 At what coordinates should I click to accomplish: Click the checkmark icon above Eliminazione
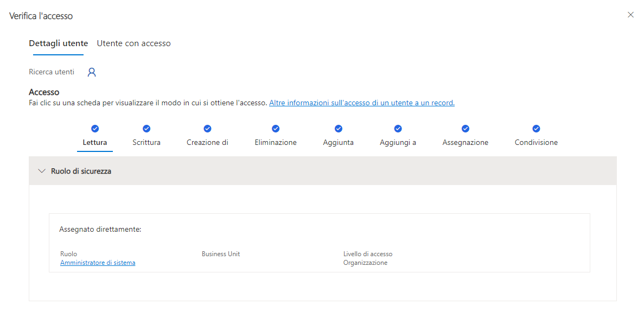pos(276,129)
